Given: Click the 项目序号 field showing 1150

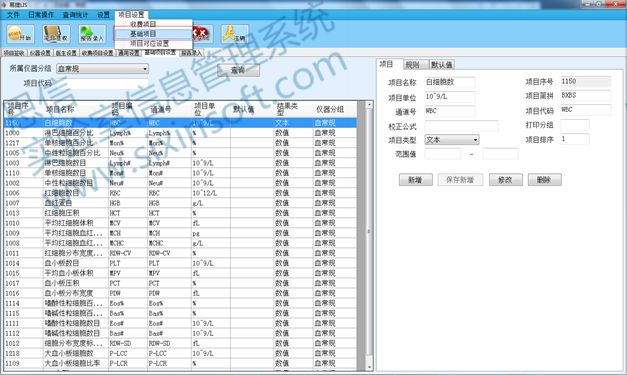Looking at the screenshot, I should click(585, 82).
